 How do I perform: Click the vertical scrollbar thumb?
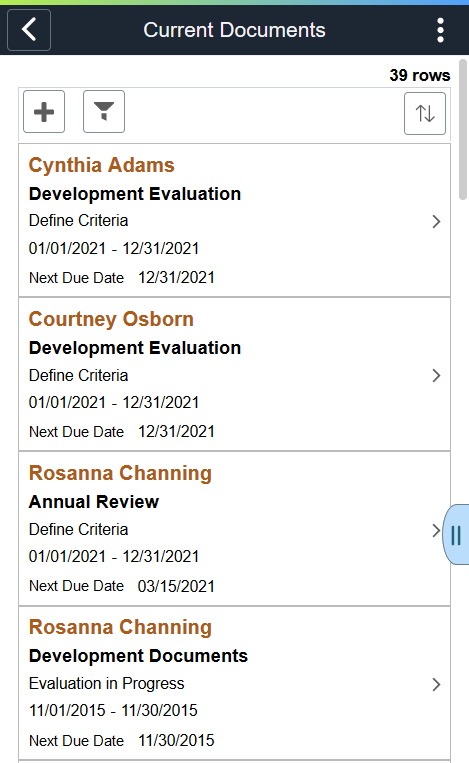pyautogui.click(x=463, y=129)
